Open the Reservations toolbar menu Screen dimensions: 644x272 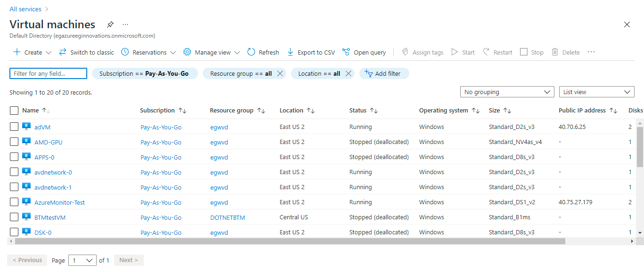tap(149, 52)
